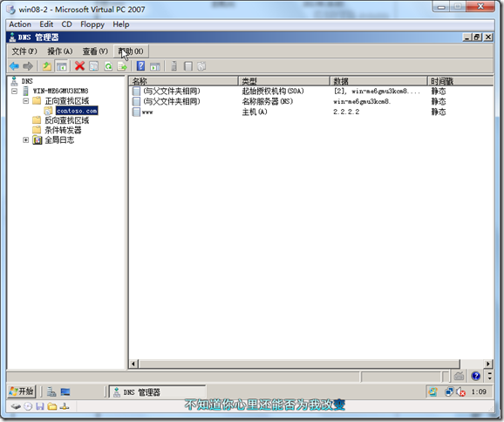Image resolution: width=504 pixels, height=422 pixels.
Task: Click the red X Delete icon
Action: tap(79, 66)
